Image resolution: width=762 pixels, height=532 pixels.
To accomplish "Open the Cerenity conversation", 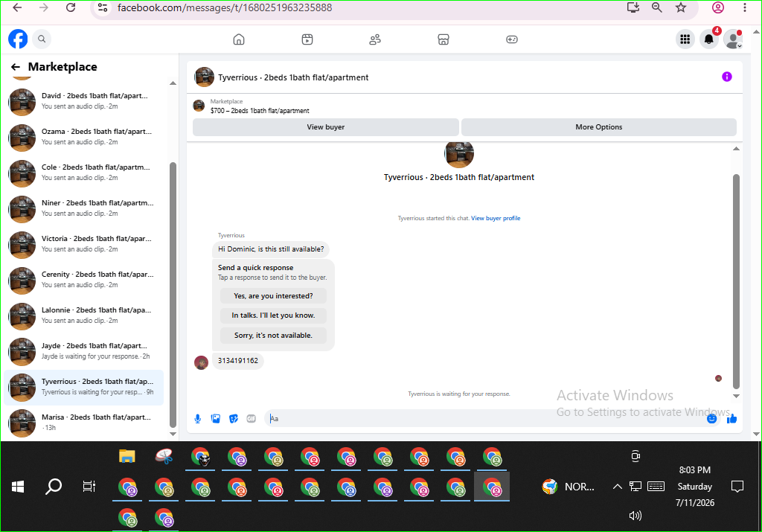I will tap(83, 280).
